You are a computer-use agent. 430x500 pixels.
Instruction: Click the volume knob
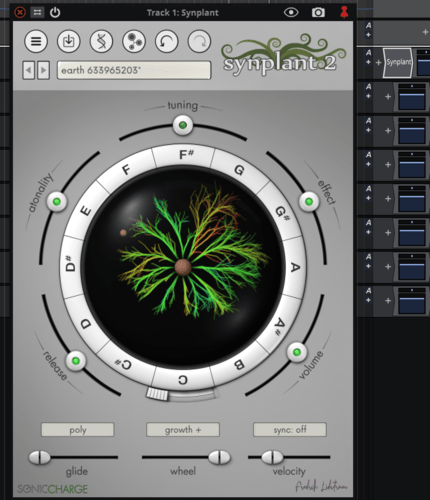[297, 352]
